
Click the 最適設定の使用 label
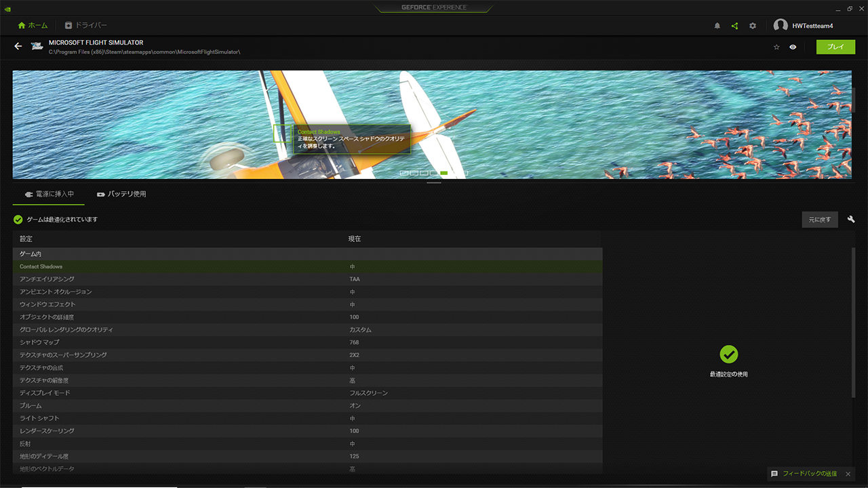728,374
